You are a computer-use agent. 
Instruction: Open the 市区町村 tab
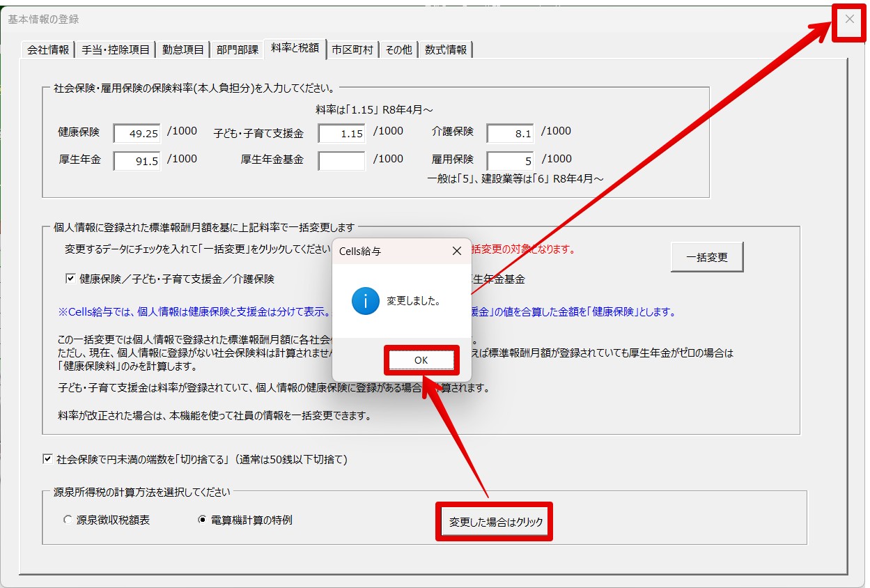(352, 49)
